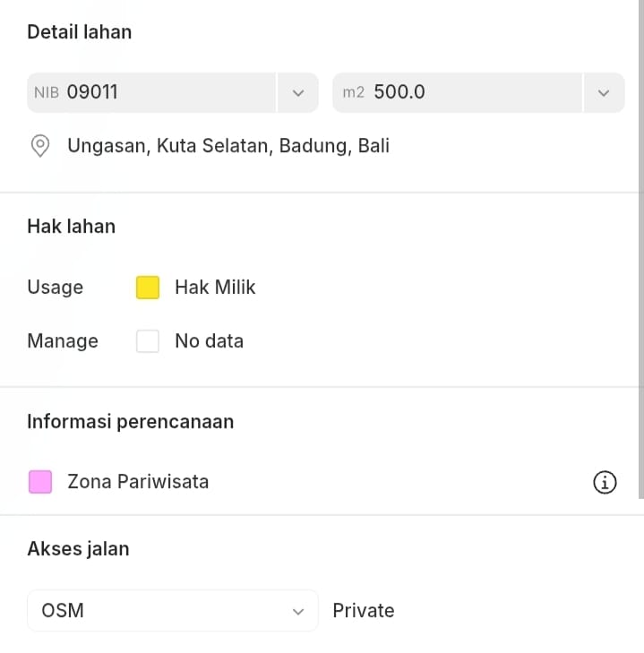Click the Zona Pariwisata label
644x653 pixels.
(x=138, y=482)
